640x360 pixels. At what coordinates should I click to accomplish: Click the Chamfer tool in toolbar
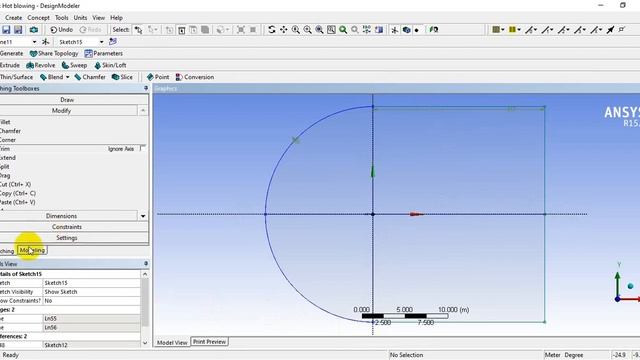[x=90, y=77]
